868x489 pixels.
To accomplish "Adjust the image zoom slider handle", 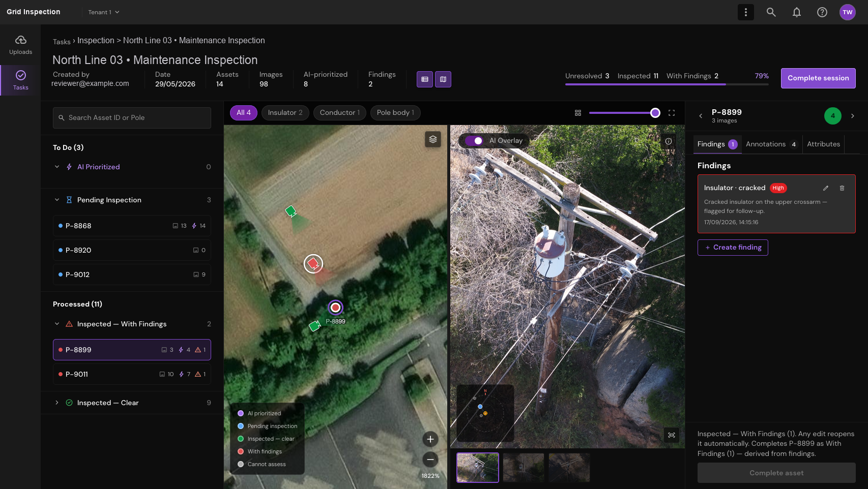I will (x=655, y=113).
